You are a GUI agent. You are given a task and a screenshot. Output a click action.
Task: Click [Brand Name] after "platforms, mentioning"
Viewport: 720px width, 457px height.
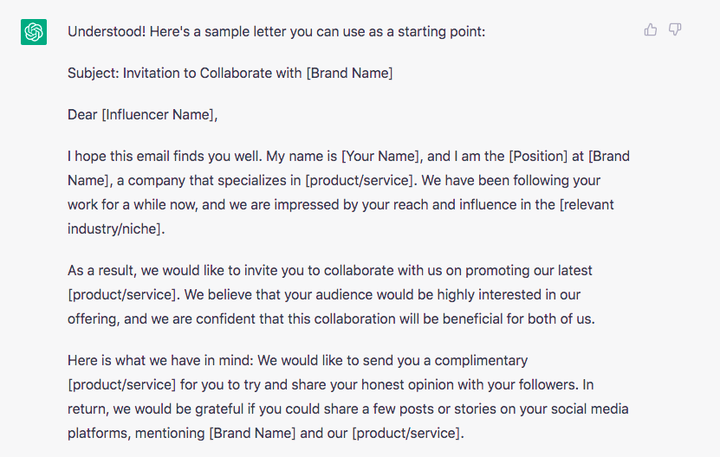pyautogui.click(x=253, y=433)
